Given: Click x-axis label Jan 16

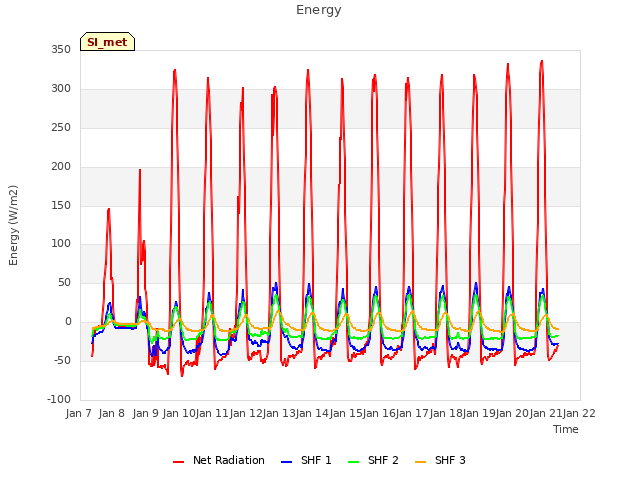Looking at the screenshot, I should point(379,413).
